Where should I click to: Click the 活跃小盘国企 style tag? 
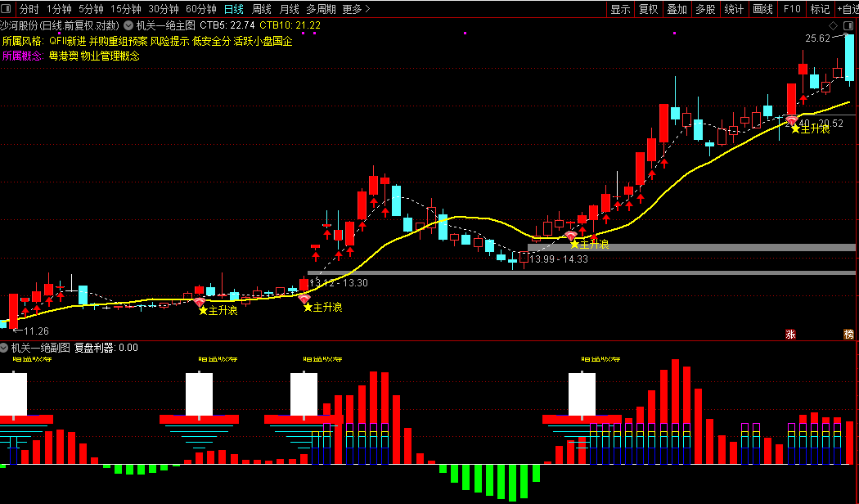pos(263,41)
